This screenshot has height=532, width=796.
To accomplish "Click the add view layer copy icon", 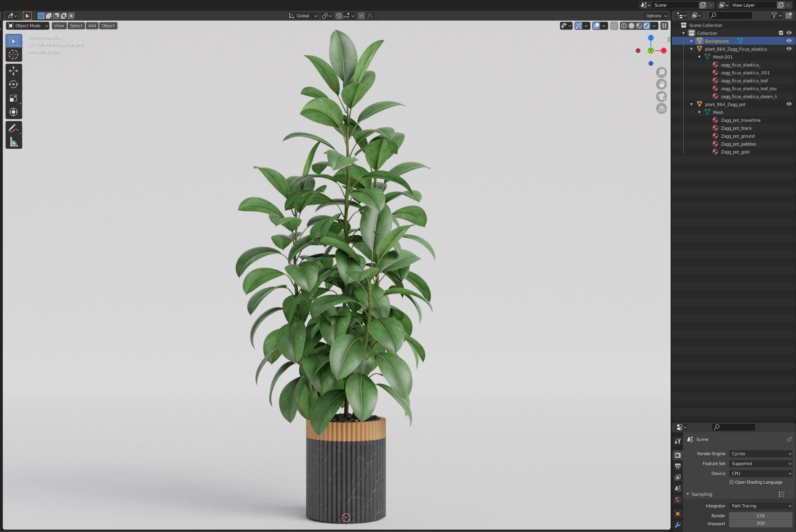I will point(781,5).
